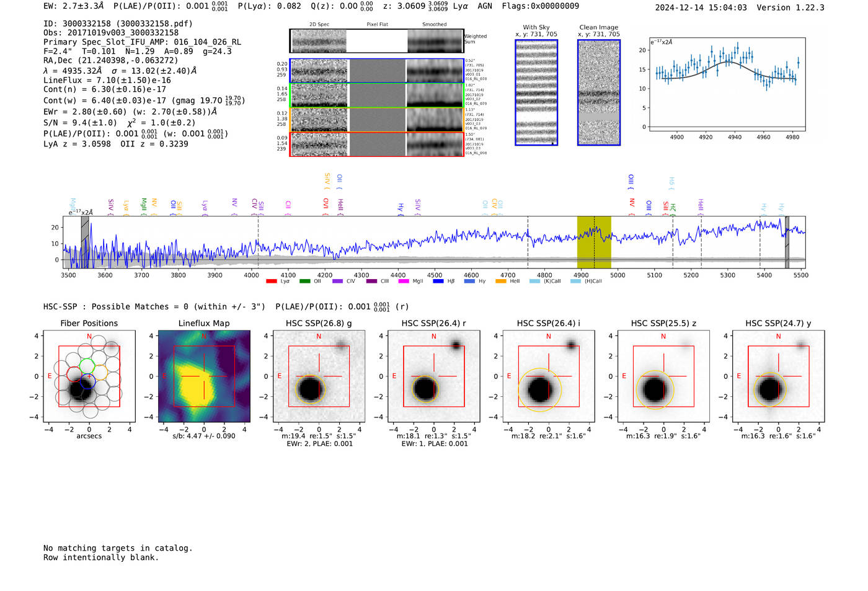Click the gray hatched band near 3550 Å

click(85, 242)
